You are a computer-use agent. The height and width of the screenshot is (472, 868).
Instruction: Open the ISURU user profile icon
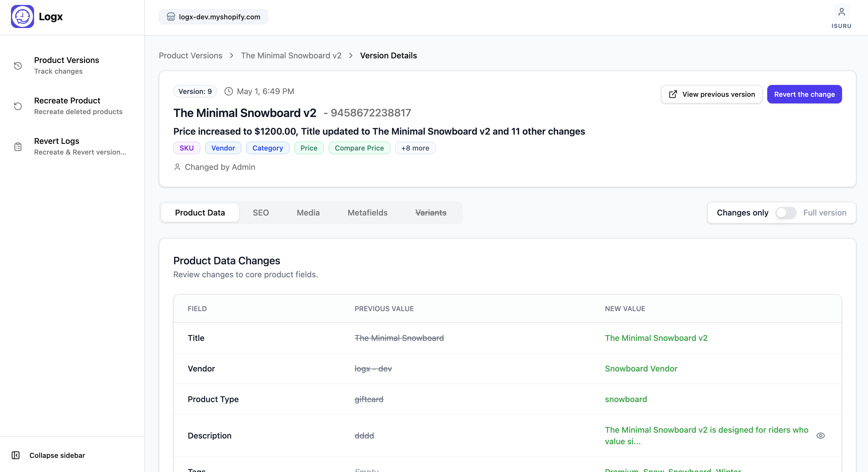[x=841, y=12]
